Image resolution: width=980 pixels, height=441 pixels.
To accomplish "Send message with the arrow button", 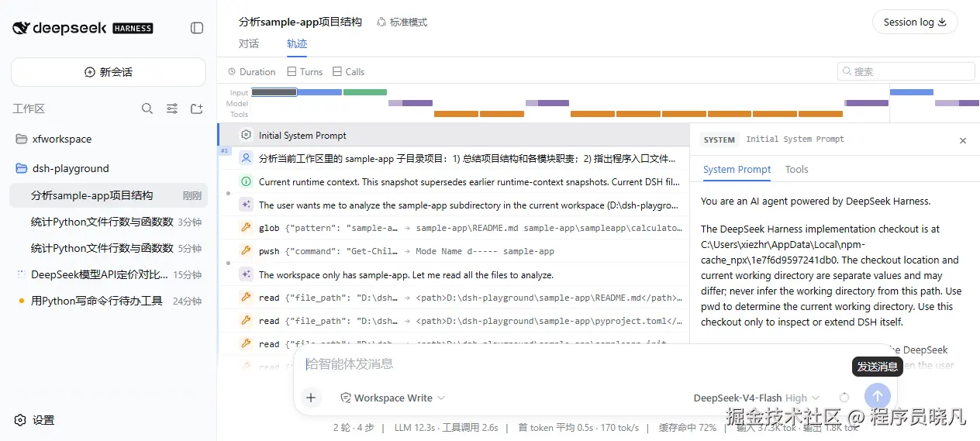I will pos(877,397).
